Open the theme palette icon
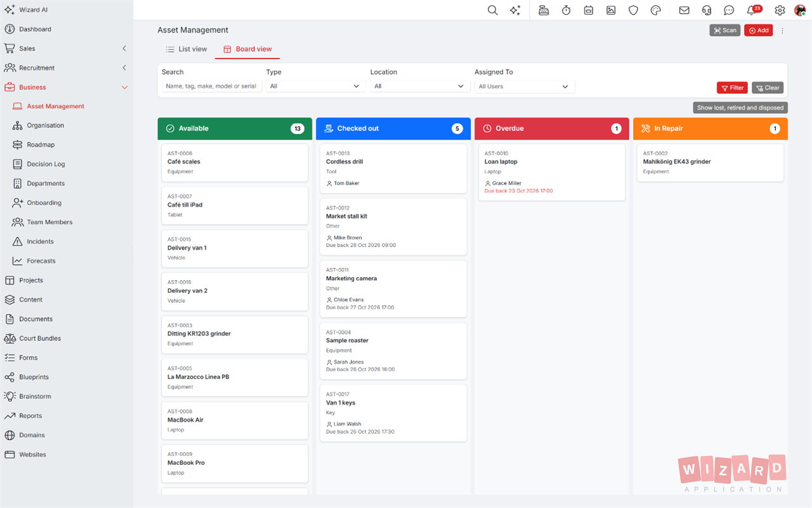812x508 pixels. coord(656,10)
